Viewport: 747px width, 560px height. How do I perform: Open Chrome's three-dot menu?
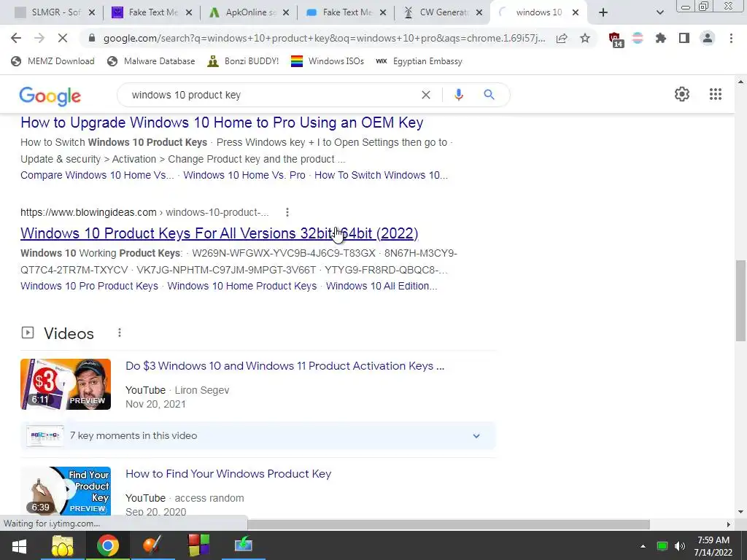click(731, 38)
